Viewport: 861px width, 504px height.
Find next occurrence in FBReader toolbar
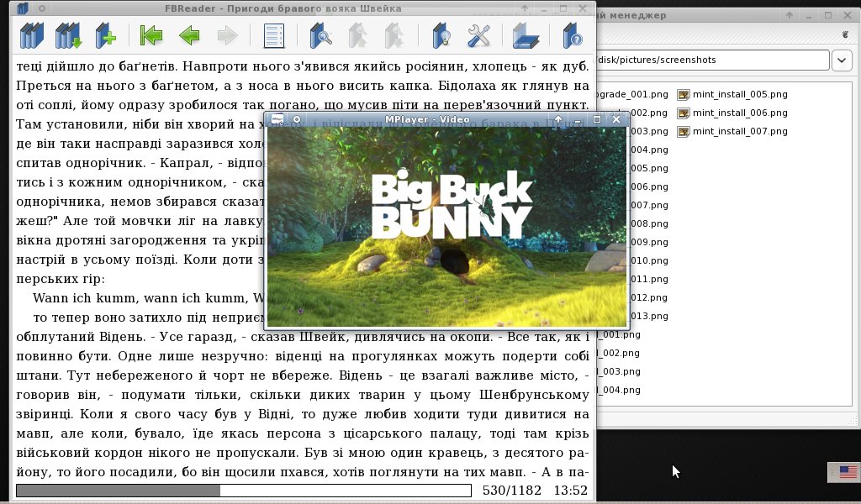click(394, 36)
